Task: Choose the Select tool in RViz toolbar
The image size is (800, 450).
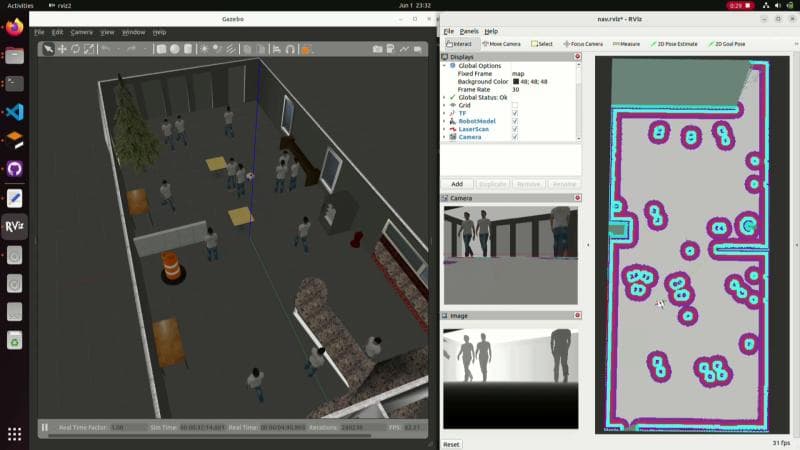Action: coord(542,44)
